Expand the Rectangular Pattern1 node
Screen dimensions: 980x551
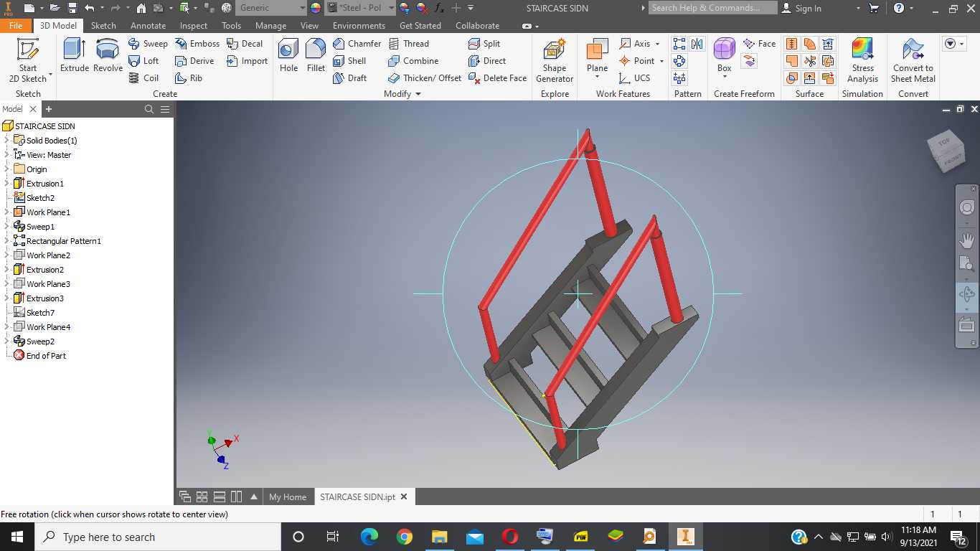[x=6, y=241]
